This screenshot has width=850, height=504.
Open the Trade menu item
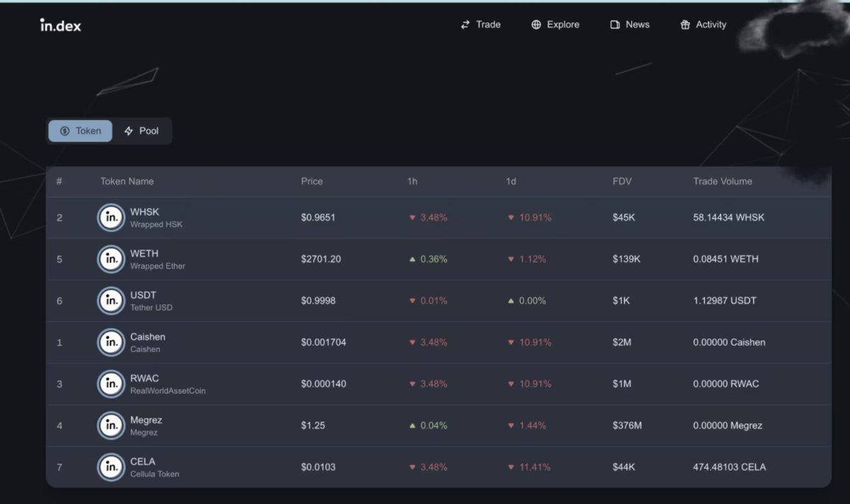pos(480,25)
